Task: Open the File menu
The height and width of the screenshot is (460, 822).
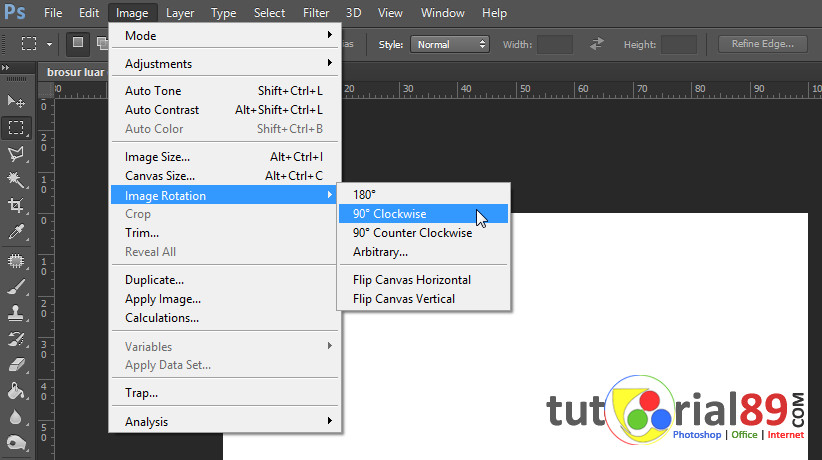Action: coord(53,13)
